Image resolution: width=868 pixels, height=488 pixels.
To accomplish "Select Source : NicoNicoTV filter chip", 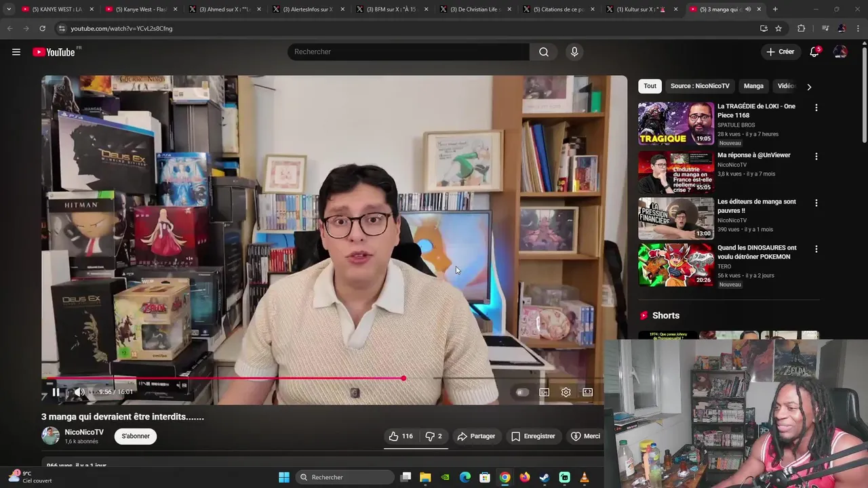I will [x=700, y=86].
